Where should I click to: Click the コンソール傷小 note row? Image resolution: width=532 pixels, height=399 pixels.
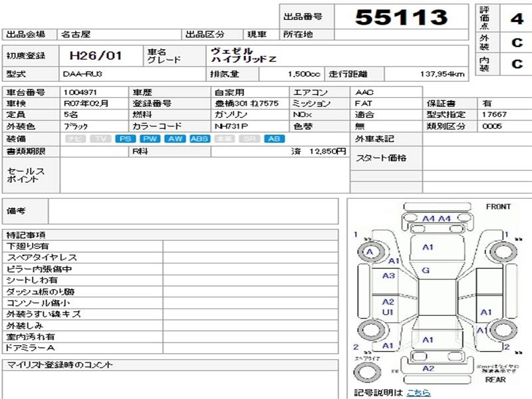pyautogui.click(x=170, y=303)
